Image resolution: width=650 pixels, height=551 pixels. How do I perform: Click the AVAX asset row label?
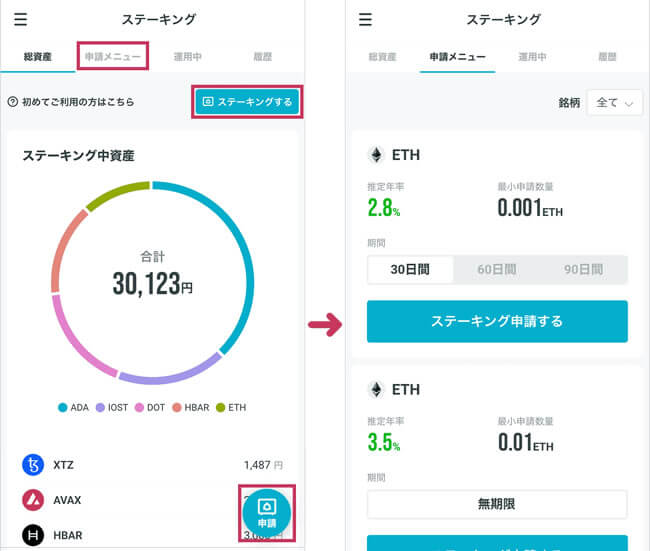tap(67, 500)
